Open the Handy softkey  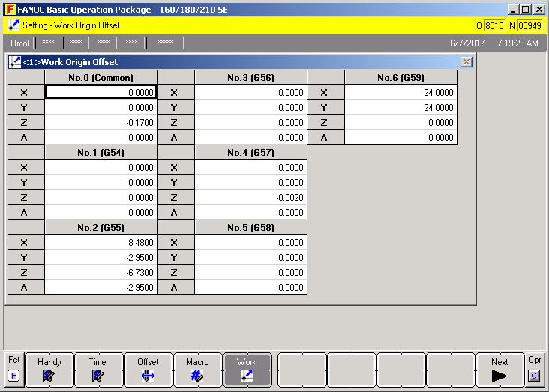click(x=49, y=370)
